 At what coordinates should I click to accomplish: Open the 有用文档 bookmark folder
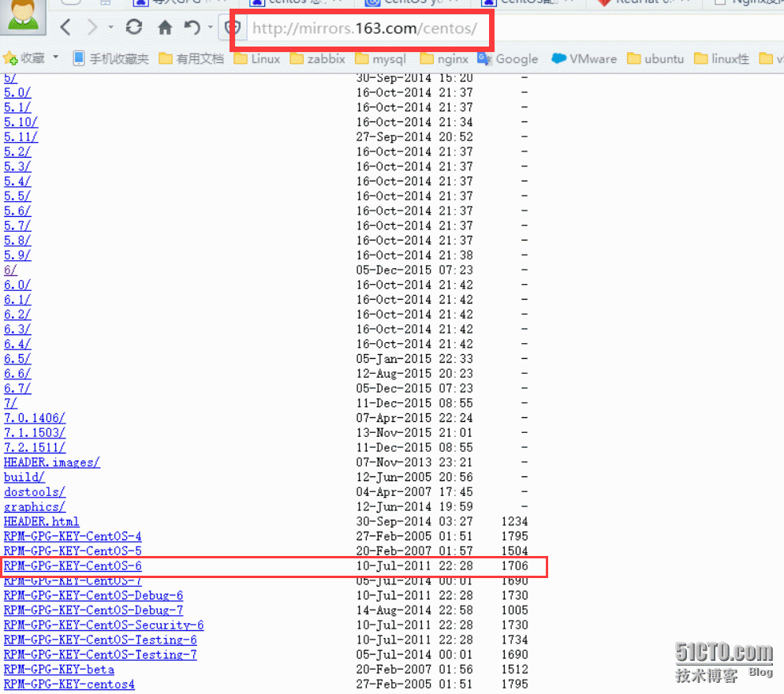pos(191,59)
